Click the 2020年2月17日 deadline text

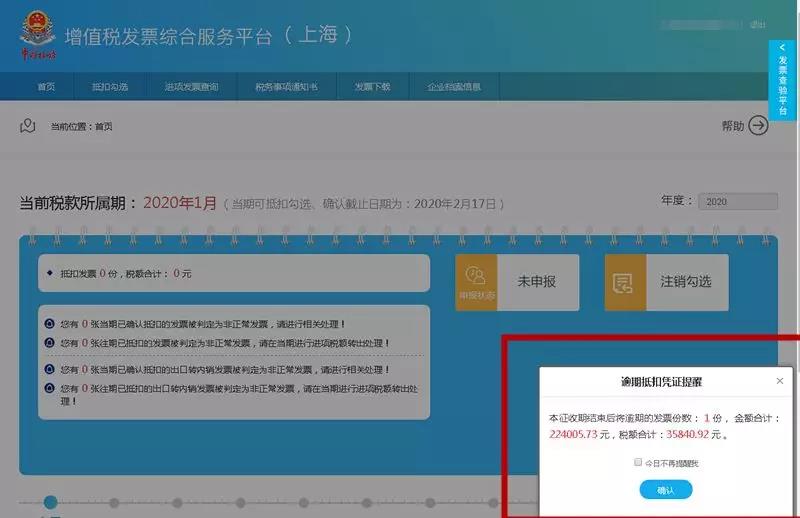(455, 204)
